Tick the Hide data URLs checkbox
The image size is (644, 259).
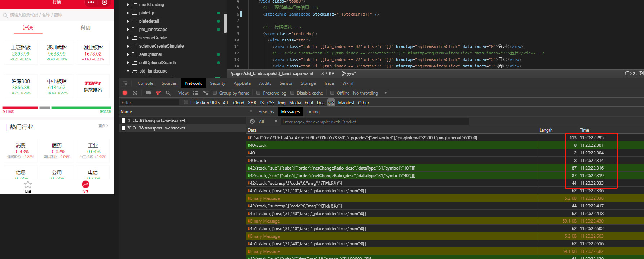(x=186, y=102)
